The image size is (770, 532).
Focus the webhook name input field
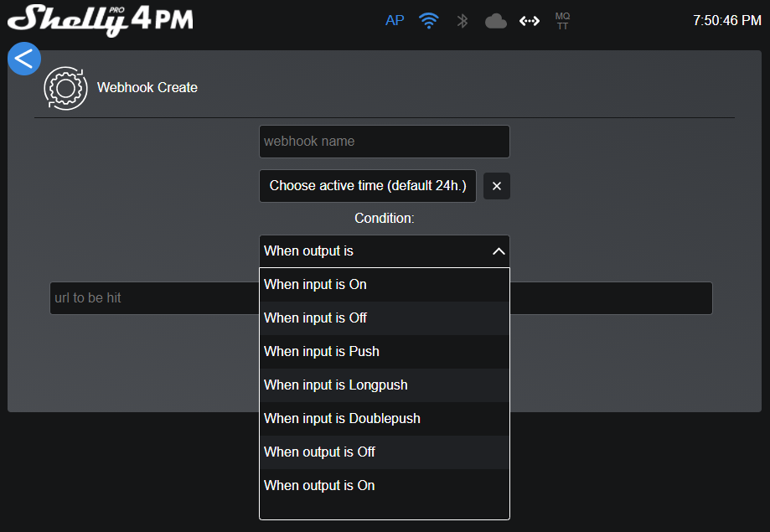(384, 142)
